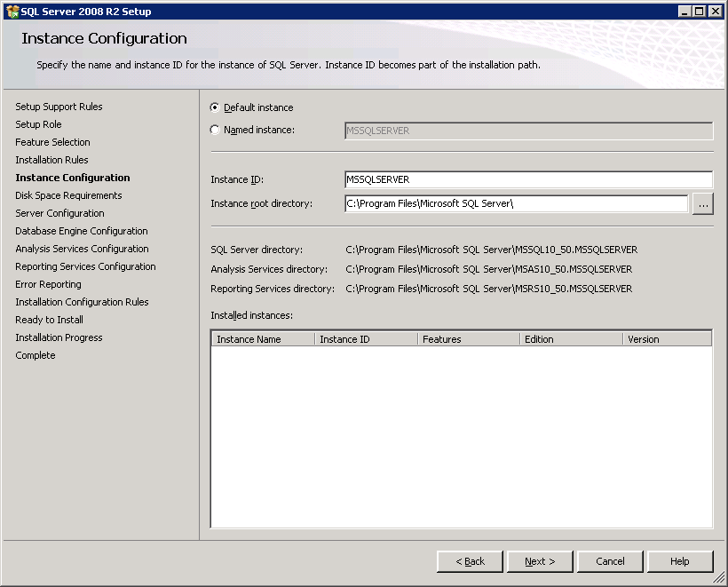Click the Complete step
The image size is (728, 587).
36,355
